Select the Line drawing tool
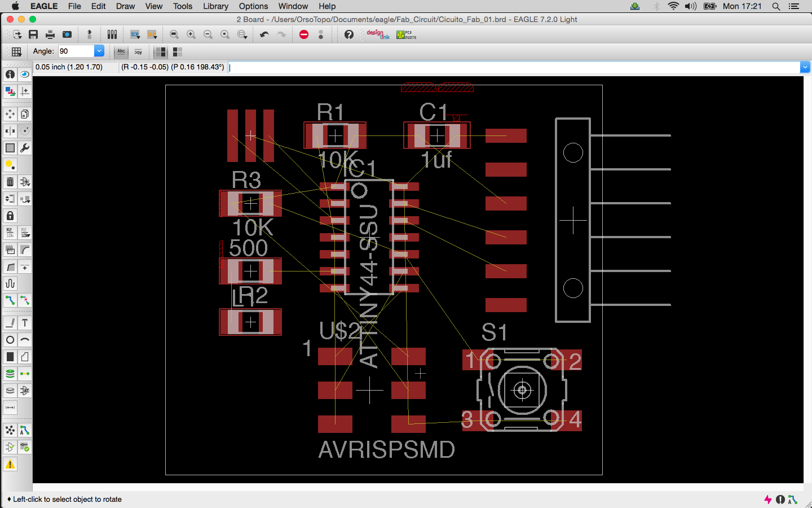 10,323
